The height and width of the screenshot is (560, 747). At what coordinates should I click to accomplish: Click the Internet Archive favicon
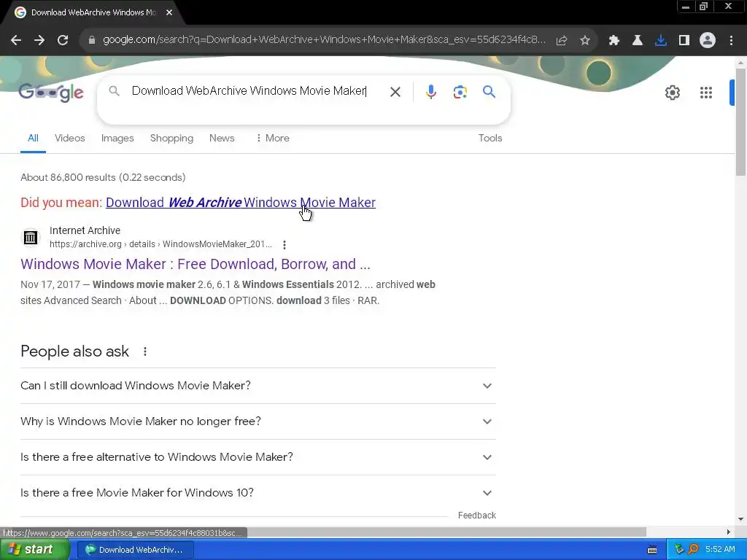point(31,237)
